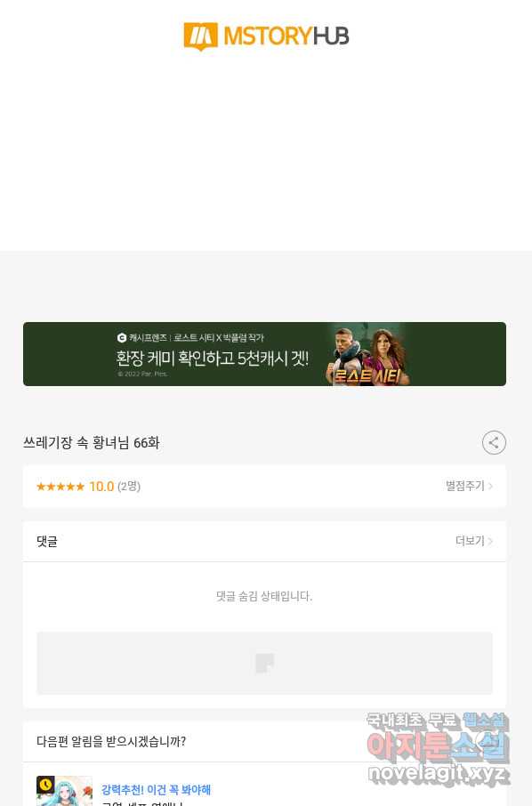532x806 pixels.
Task: Open the recommended webtoon thumbnail image
Action: pos(64,791)
